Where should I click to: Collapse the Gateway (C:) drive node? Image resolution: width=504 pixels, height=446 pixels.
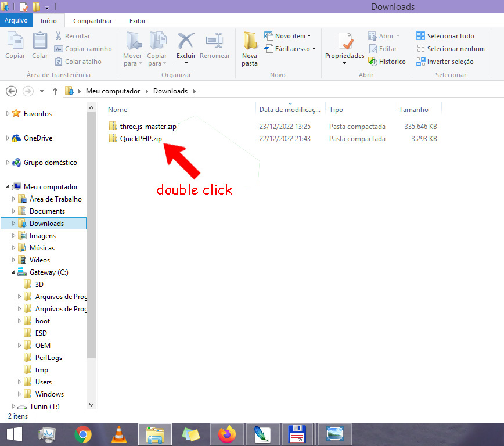[x=13, y=272]
